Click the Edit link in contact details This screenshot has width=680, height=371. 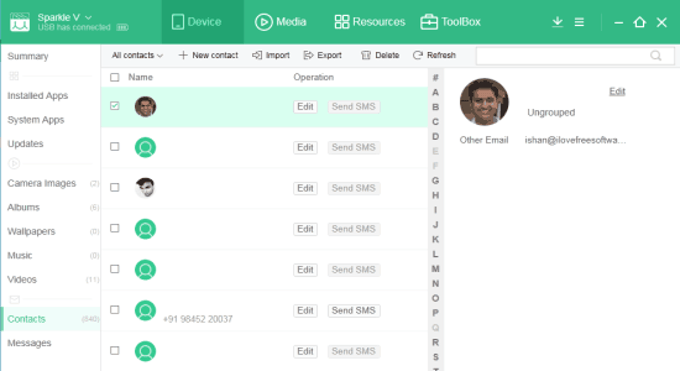tap(617, 91)
